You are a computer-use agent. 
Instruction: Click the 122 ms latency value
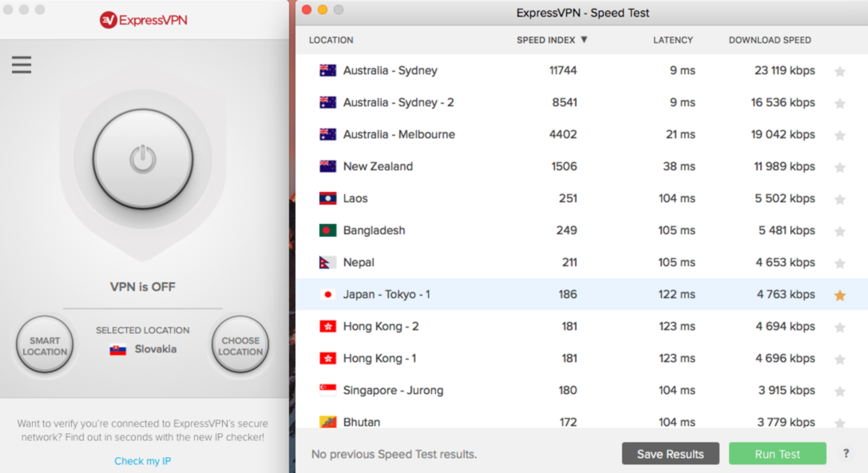(676, 294)
